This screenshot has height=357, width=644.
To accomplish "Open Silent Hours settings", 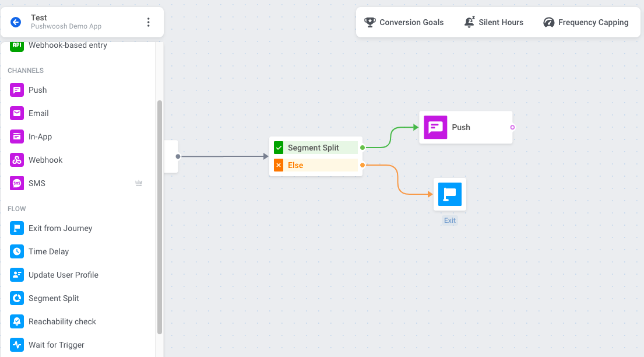I will coord(494,22).
